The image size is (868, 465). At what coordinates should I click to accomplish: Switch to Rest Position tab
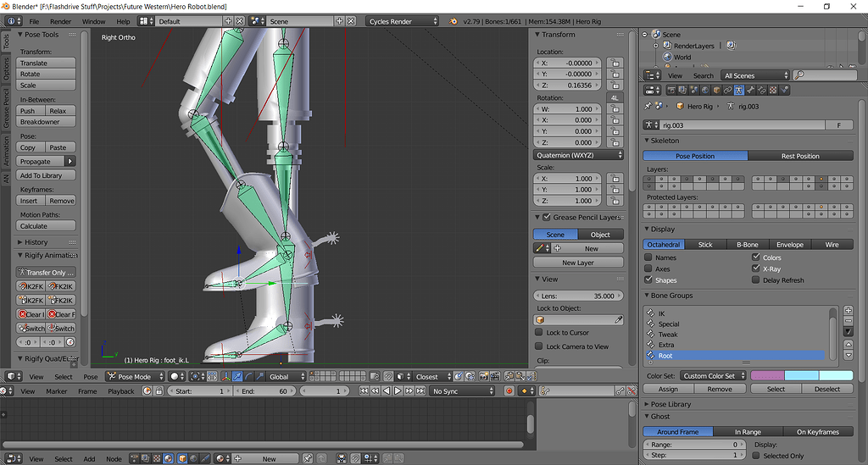800,156
